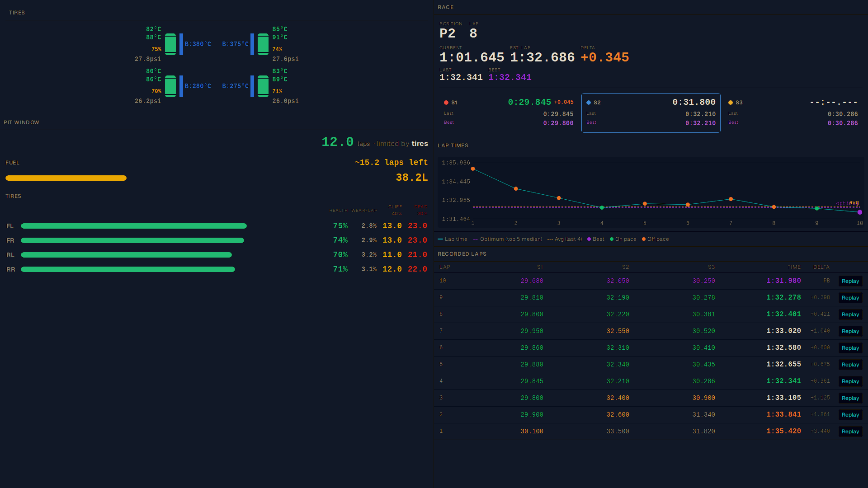
Task: Click the RR tire health bar
Action: [x=128, y=269]
